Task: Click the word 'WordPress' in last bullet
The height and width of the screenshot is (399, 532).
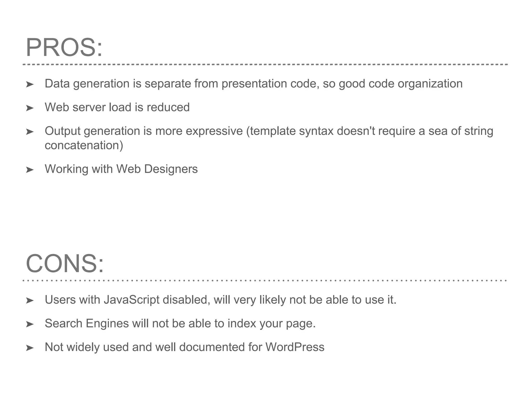Action: [x=295, y=347]
